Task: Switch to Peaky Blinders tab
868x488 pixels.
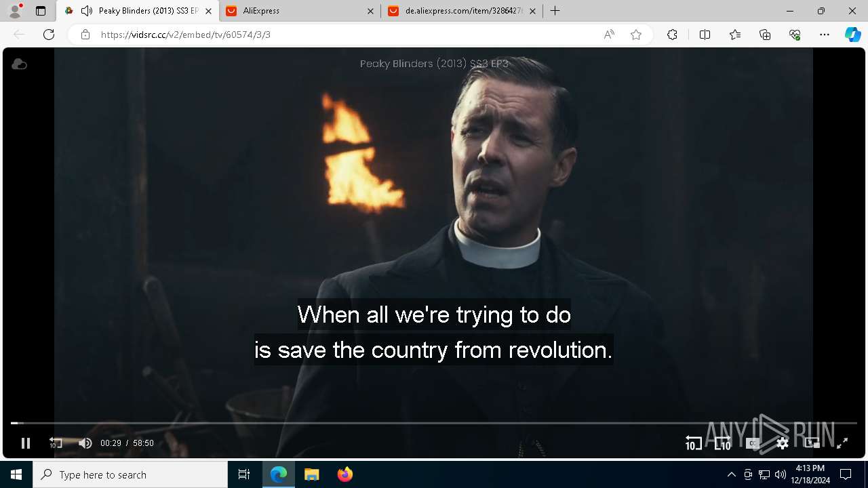Action: 138,11
